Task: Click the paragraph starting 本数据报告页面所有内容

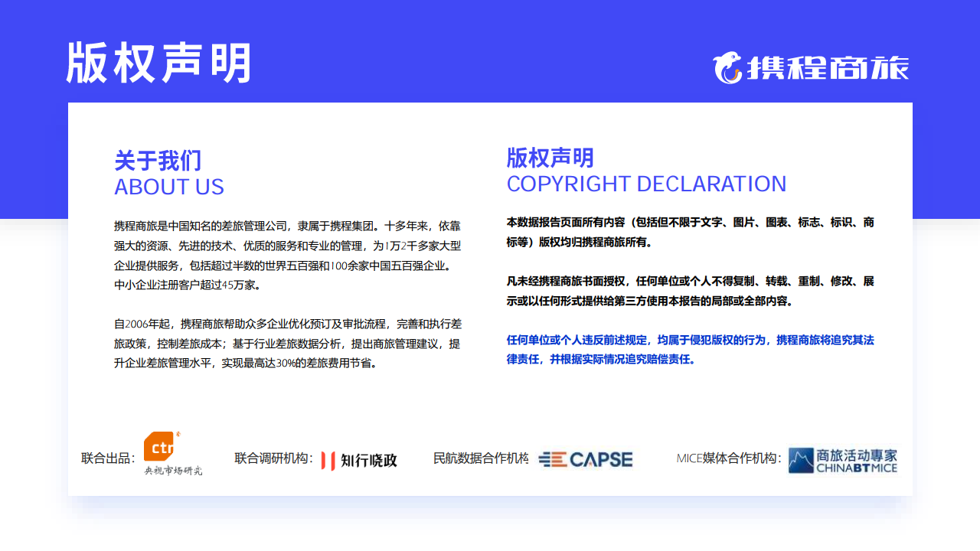Action: click(691, 232)
